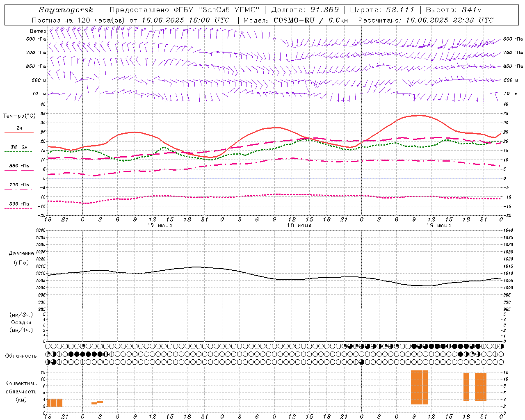Click the '(мм/1ч.)' precipitation unit label

click(x=21, y=330)
